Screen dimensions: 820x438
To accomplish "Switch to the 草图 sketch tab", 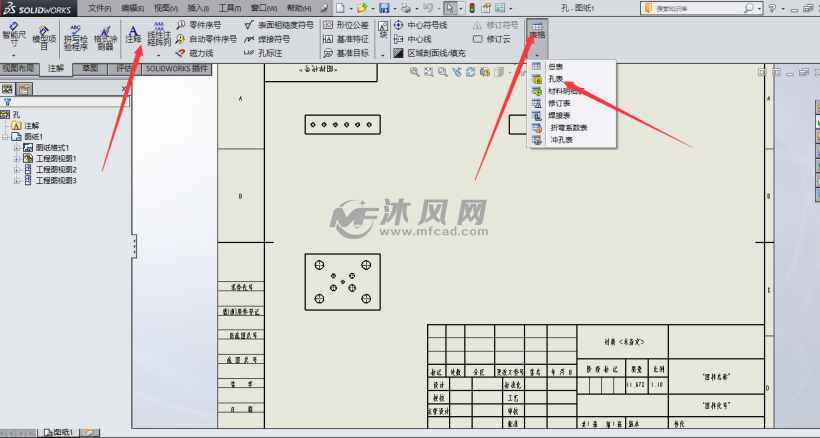I will (90, 68).
